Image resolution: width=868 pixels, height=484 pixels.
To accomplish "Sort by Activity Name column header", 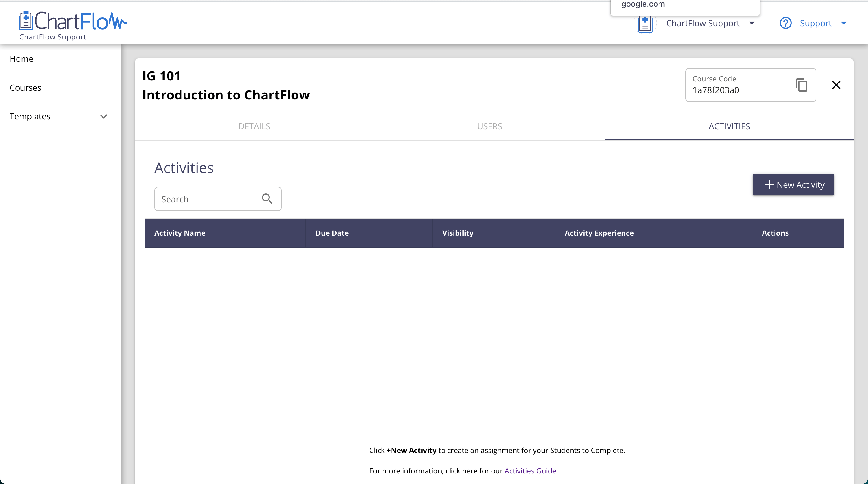I will [x=180, y=233].
